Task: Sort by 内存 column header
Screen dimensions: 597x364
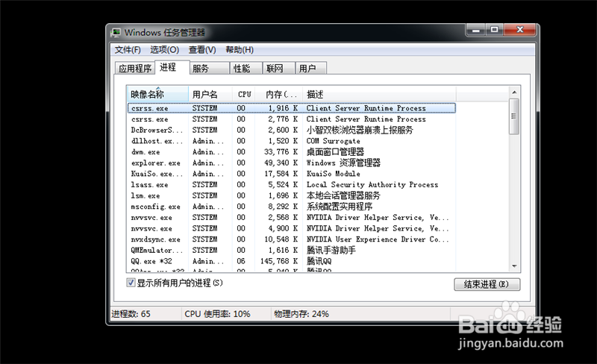Action: pos(279,94)
